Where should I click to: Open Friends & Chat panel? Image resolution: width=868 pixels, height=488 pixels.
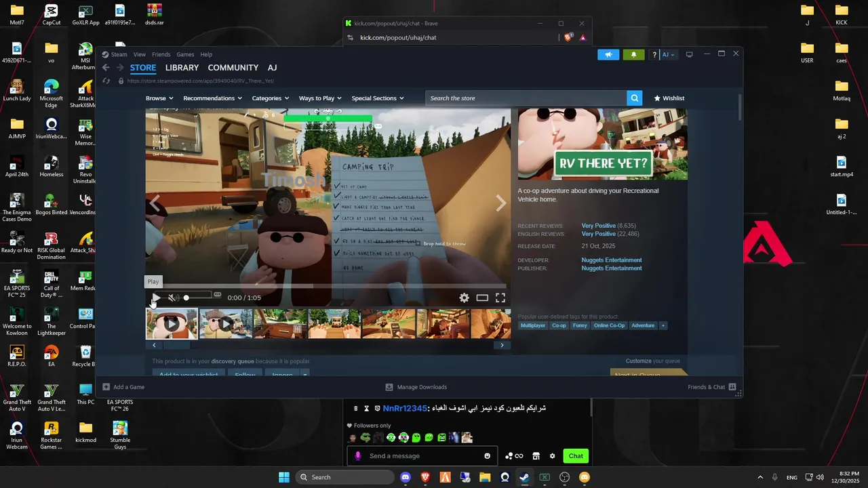(711, 387)
